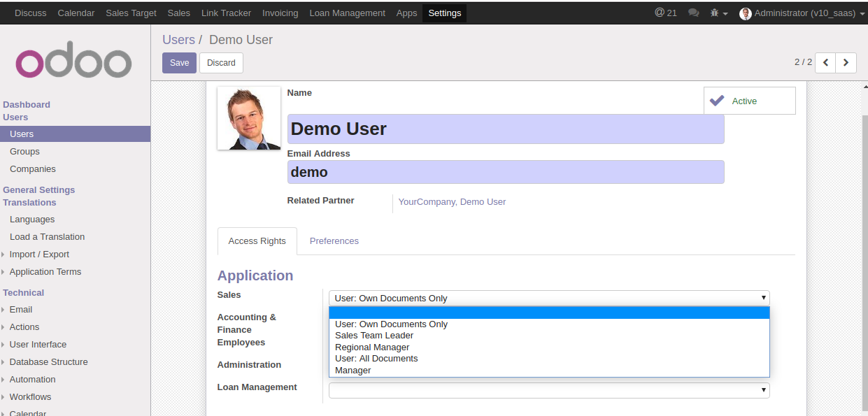Click the Odoo logo in sidebar
The height and width of the screenshot is (416, 868).
coord(73,64)
